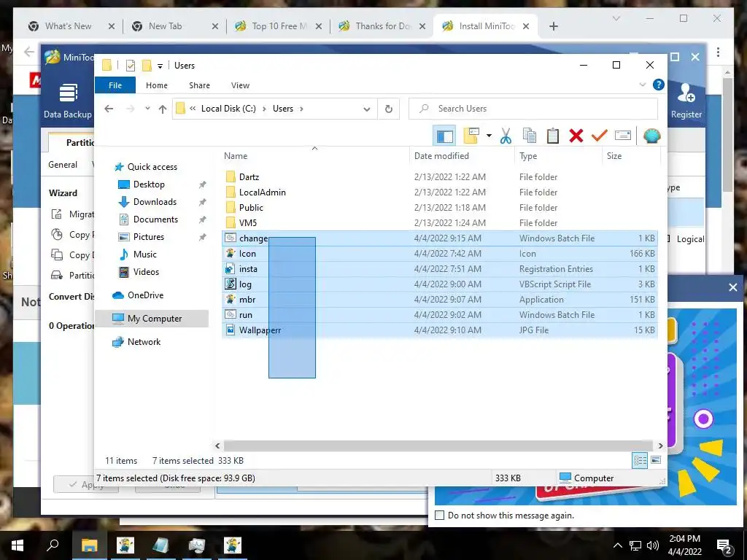Switch to large icons view layout
Image resolution: width=747 pixels, height=560 pixels.
tap(656, 460)
